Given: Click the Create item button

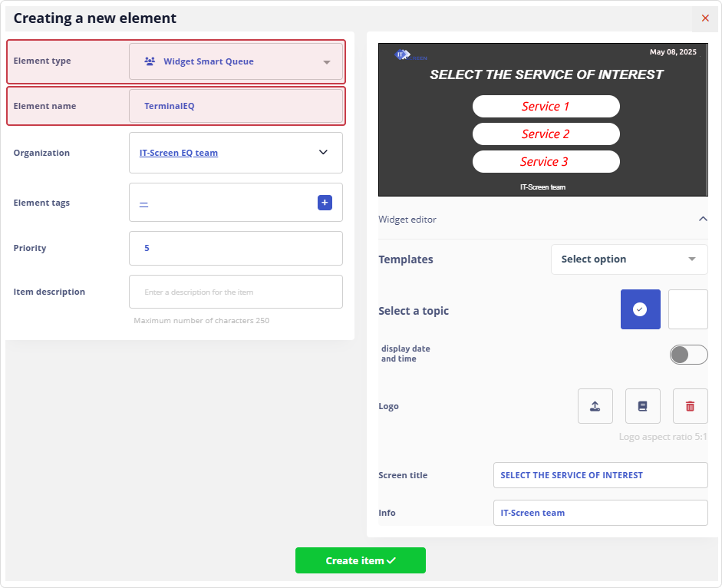Looking at the screenshot, I should (360, 560).
